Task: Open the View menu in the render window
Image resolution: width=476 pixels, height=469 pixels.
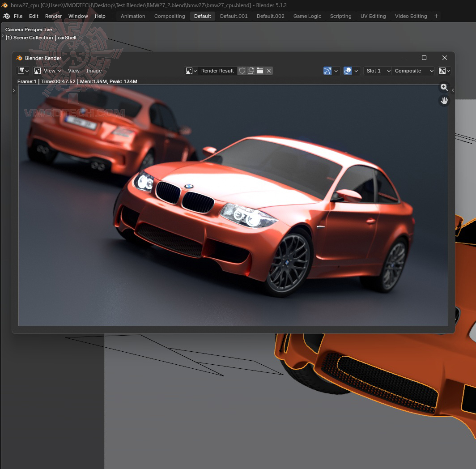Action: tap(74, 71)
